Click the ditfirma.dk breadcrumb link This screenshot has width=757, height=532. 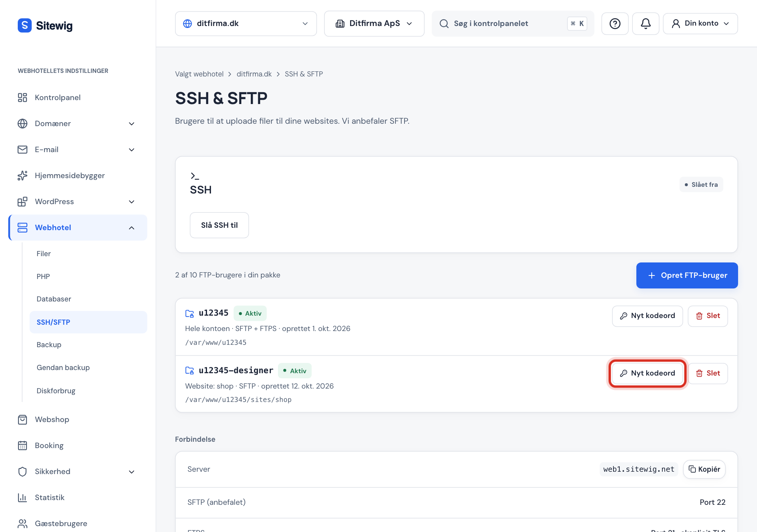click(254, 74)
